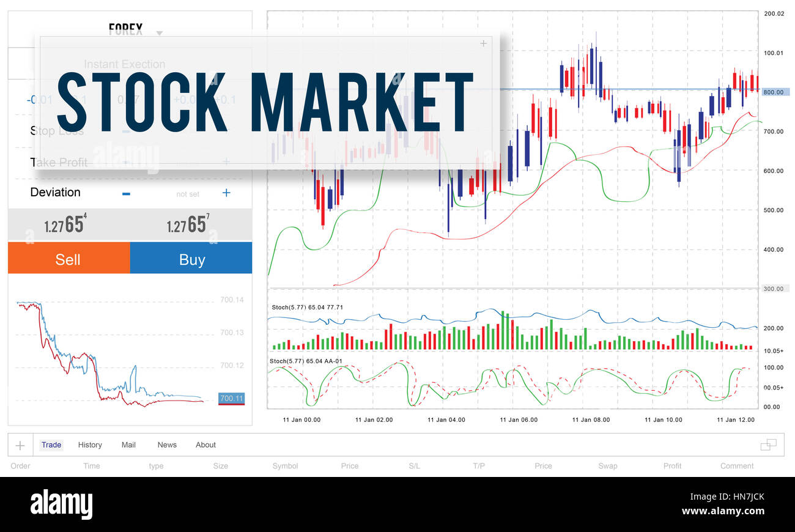Sort by the Symbol column header

click(x=285, y=466)
